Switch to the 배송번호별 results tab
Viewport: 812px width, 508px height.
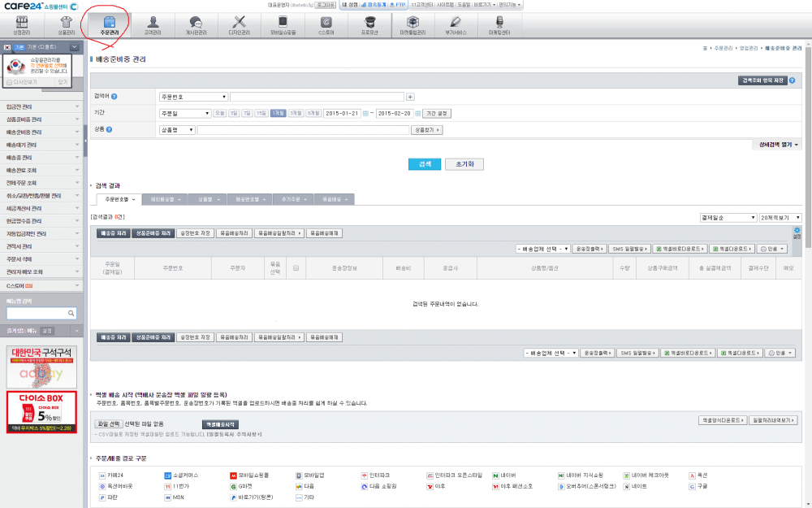coord(248,199)
